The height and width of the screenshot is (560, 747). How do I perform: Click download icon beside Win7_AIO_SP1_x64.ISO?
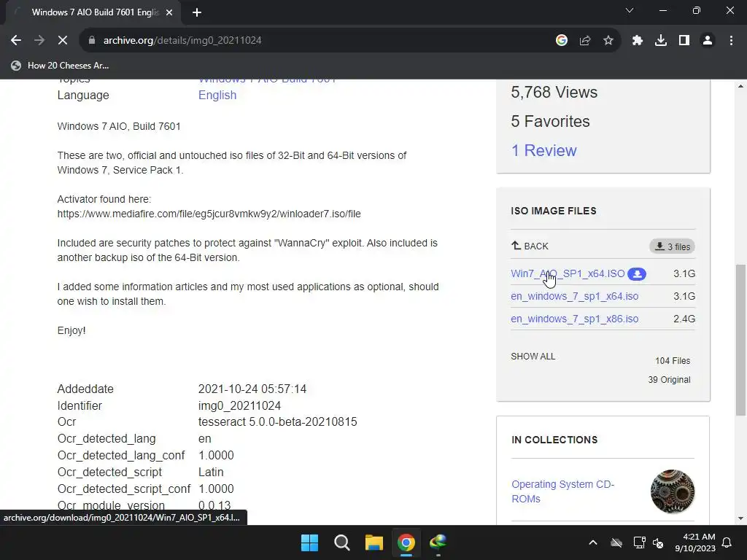click(637, 274)
